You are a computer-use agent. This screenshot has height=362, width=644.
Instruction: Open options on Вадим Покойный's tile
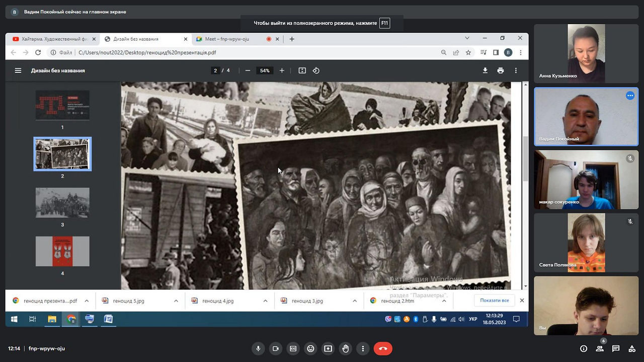tap(630, 96)
